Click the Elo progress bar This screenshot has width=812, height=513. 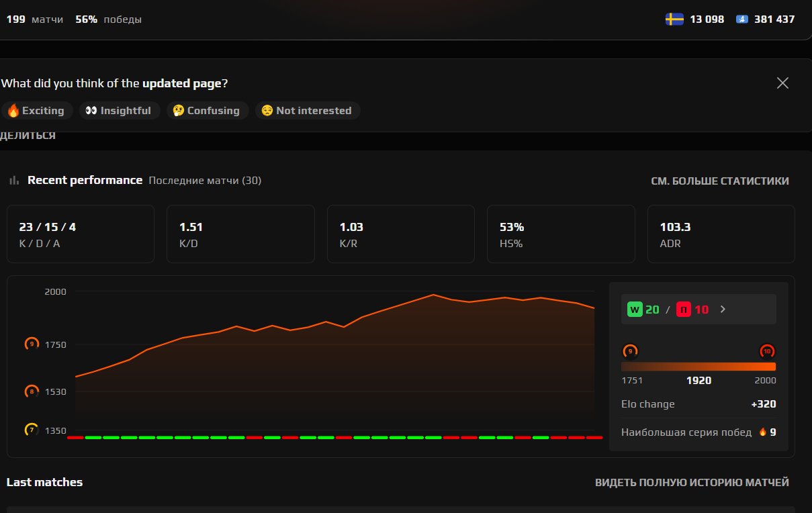[698, 366]
